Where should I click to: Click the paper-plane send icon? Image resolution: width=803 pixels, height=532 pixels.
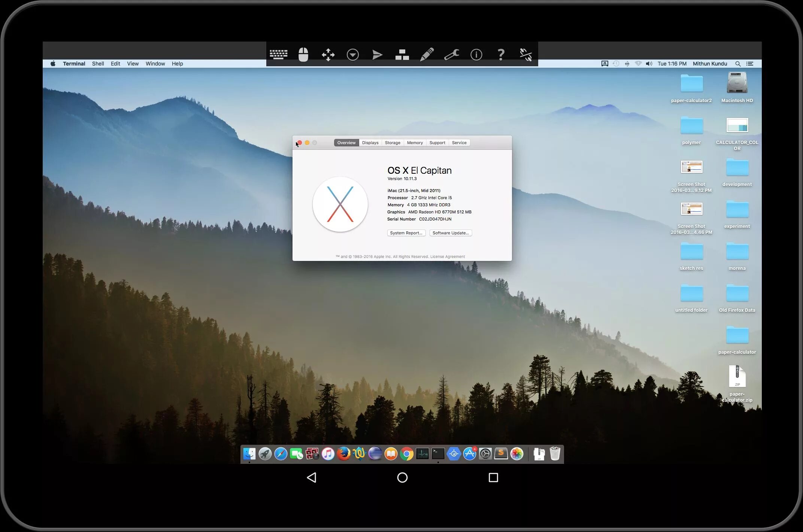pyautogui.click(x=377, y=55)
